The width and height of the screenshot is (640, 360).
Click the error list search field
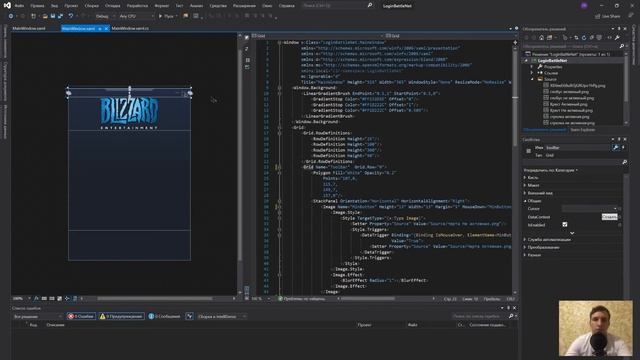point(479,316)
